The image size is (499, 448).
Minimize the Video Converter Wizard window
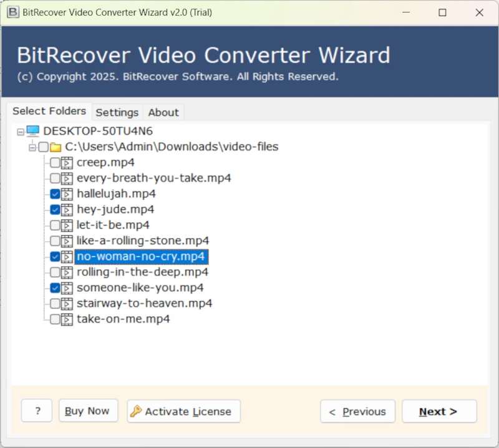click(x=406, y=12)
